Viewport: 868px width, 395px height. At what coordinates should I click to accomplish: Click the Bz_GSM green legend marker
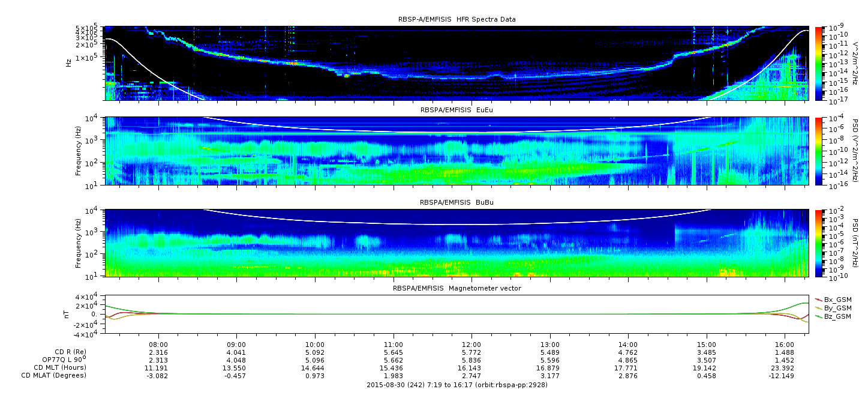(x=819, y=316)
